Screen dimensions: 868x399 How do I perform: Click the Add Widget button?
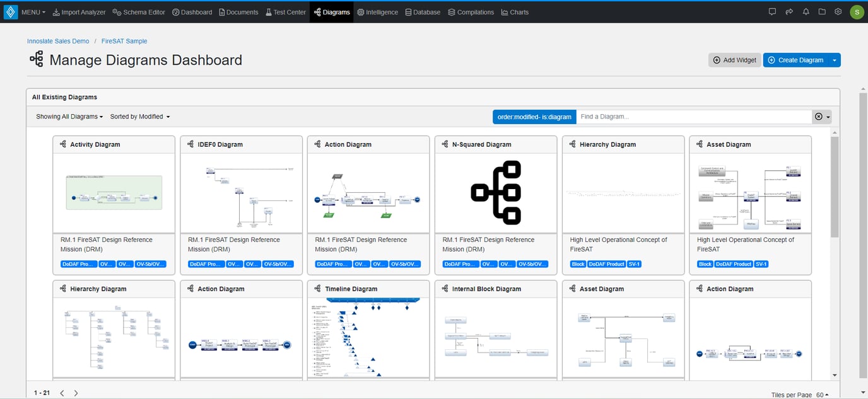734,59
